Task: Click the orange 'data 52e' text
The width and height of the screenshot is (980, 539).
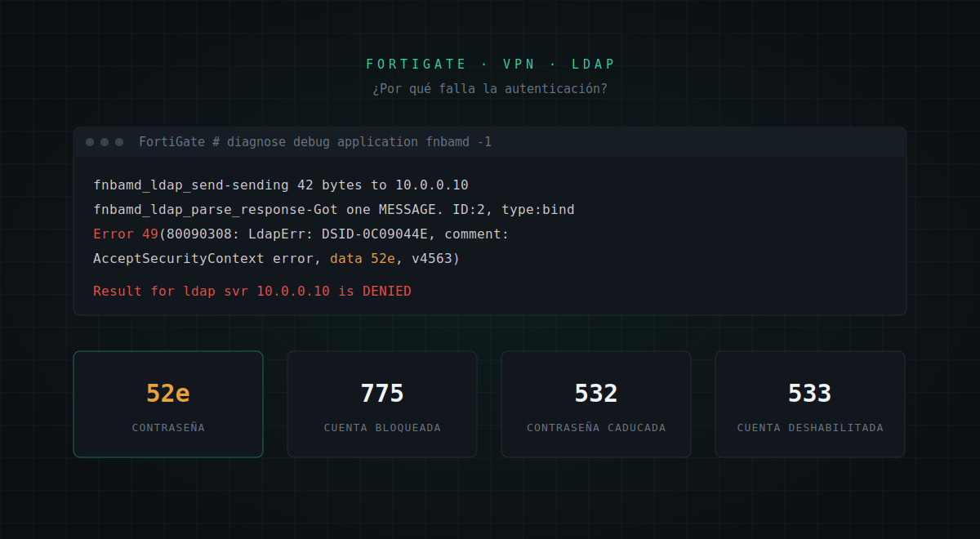Action: (x=363, y=259)
